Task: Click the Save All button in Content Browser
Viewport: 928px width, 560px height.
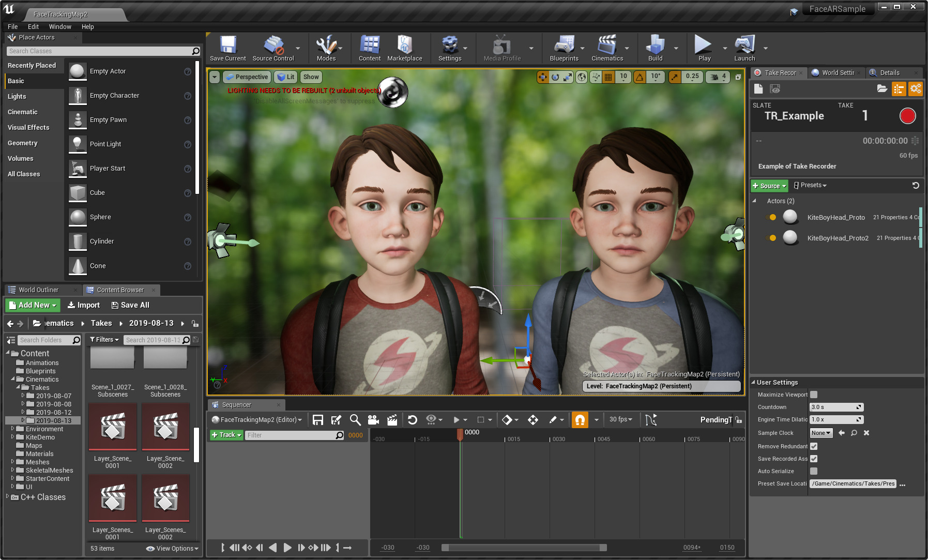Action: [x=130, y=305]
